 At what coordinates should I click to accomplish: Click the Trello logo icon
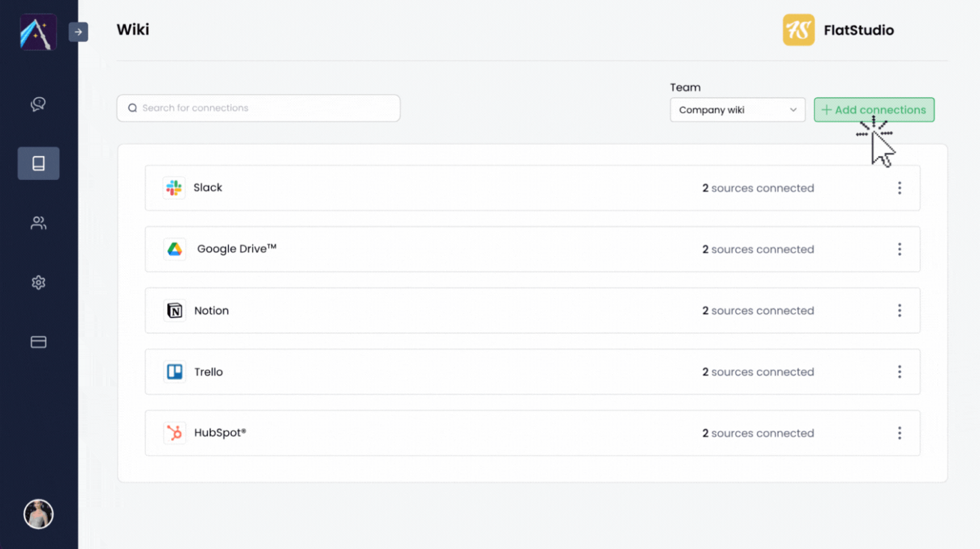[175, 372]
